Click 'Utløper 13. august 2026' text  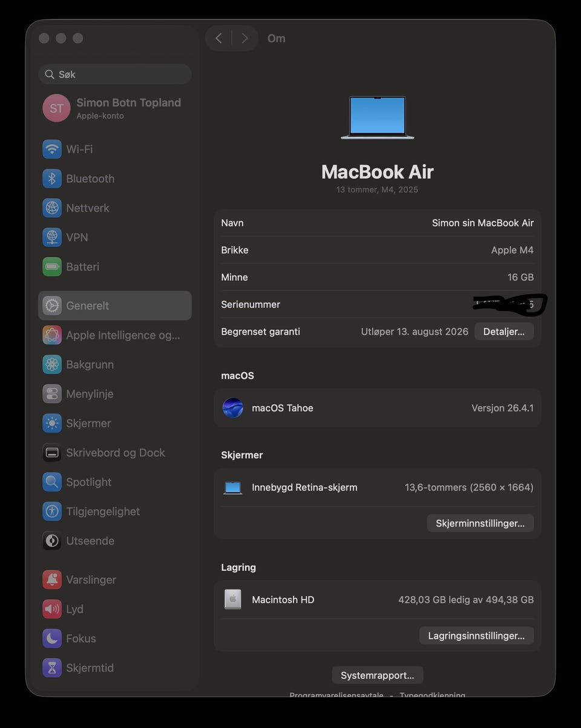click(x=415, y=332)
